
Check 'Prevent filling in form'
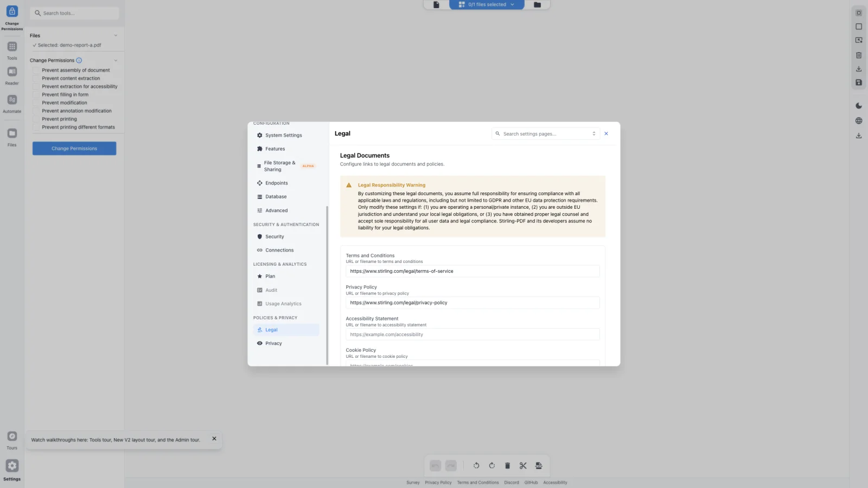coord(36,95)
